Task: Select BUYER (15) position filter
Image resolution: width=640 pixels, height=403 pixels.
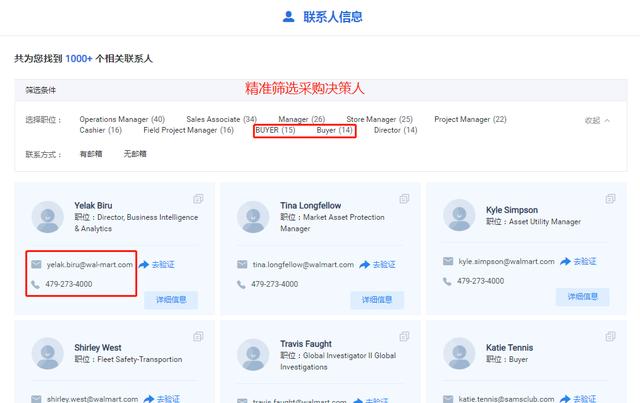Action: click(x=276, y=130)
